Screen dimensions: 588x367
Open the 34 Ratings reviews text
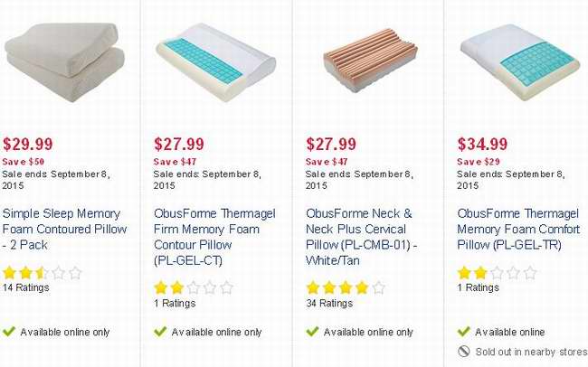point(329,303)
